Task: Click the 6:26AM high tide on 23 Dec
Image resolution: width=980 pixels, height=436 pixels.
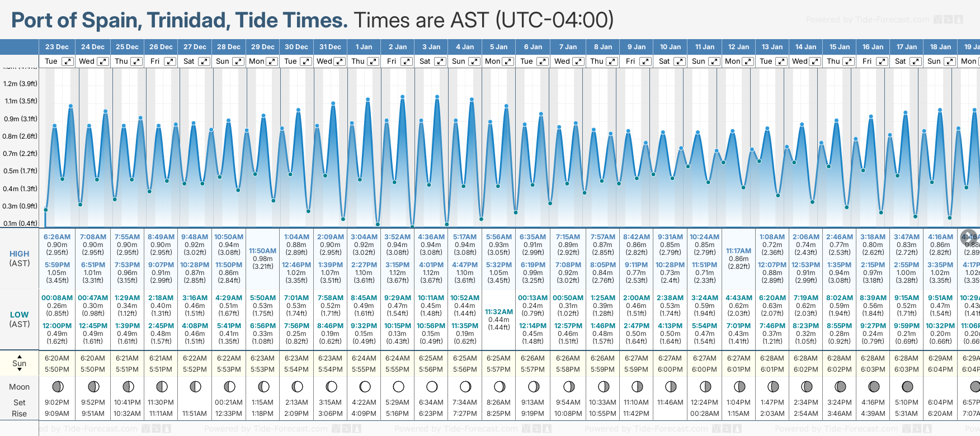Action: 57,237
